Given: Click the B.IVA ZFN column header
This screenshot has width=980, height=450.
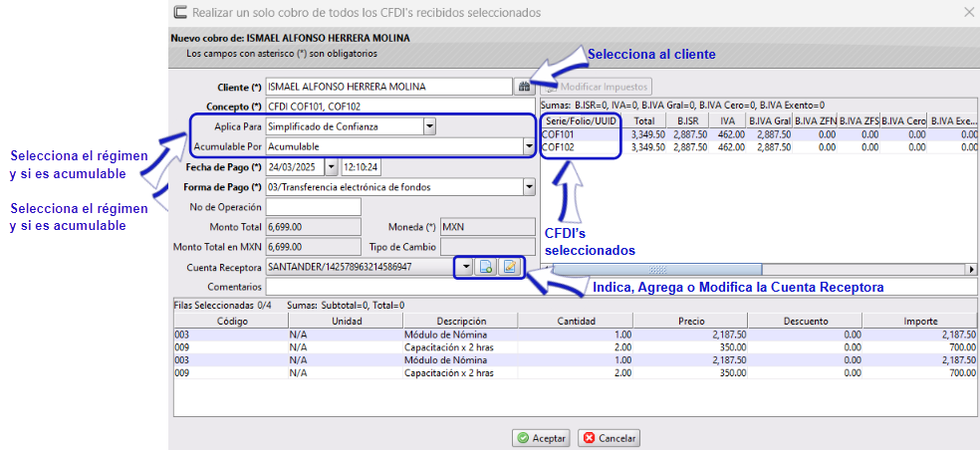Looking at the screenshot, I should point(815,120).
